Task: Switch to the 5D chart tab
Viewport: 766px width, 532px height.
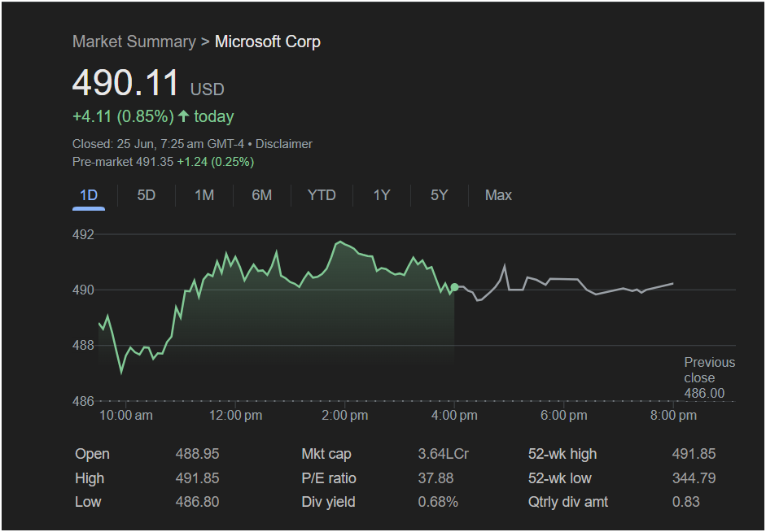Action: [146, 195]
